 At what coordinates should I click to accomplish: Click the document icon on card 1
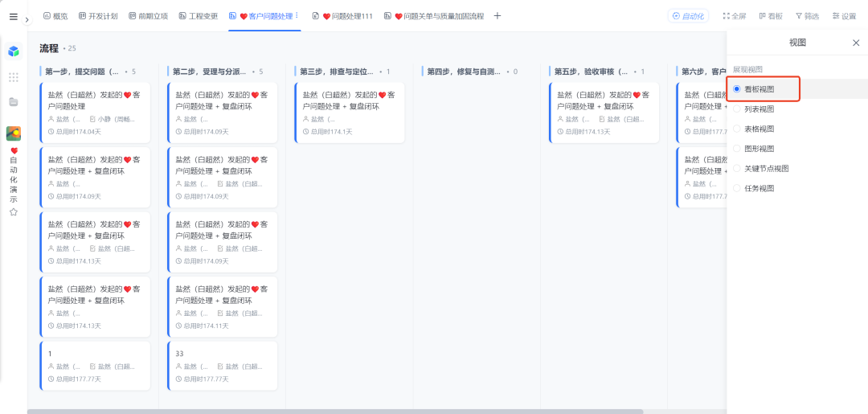[x=93, y=367]
